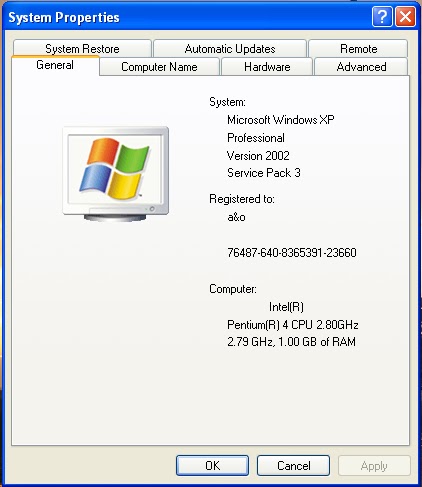Click product ID 76487-640-8365391-23660
Image resolution: width=422 pixels, height=487 pixels.
pos(292,253)
